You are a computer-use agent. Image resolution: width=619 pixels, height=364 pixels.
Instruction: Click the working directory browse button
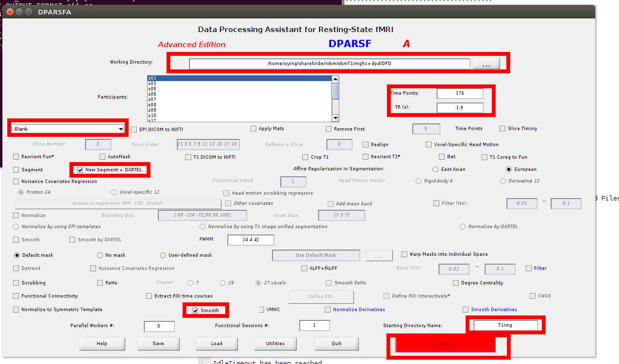486,64
